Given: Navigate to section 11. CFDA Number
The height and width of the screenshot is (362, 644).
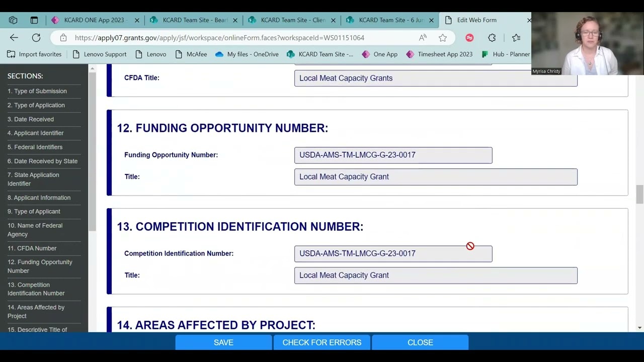Looking at the screenshot, I should tap(32, 248).
